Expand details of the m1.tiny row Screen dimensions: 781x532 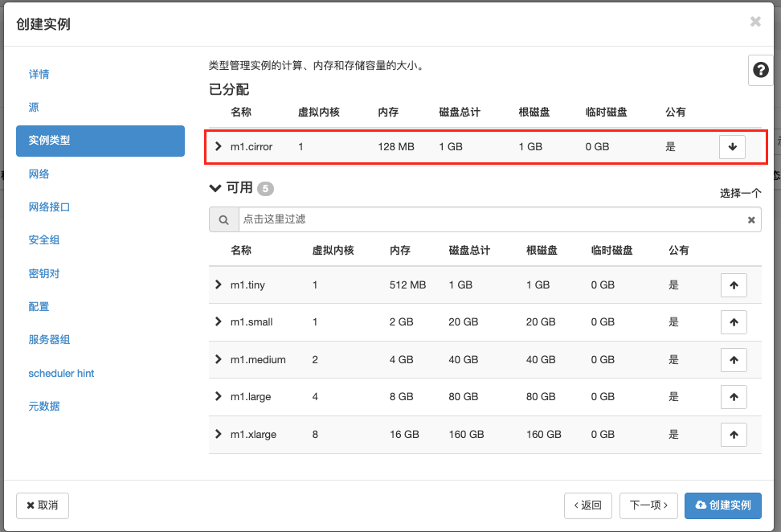[x=219, y=284]
